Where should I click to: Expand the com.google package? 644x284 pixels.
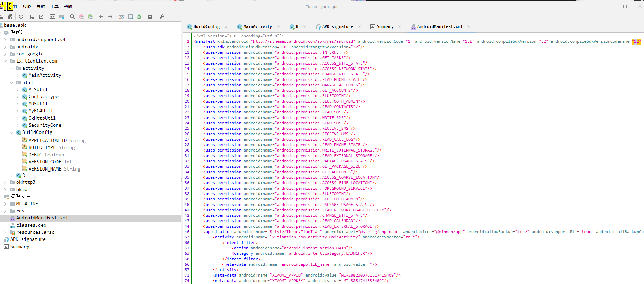tap(5, 54)
